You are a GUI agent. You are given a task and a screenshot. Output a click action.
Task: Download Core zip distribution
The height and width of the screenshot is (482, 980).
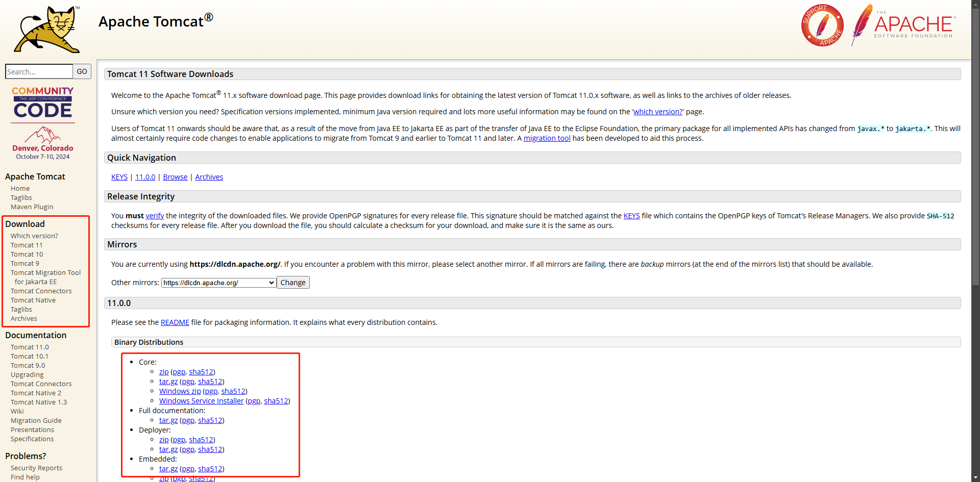(164, 372)
